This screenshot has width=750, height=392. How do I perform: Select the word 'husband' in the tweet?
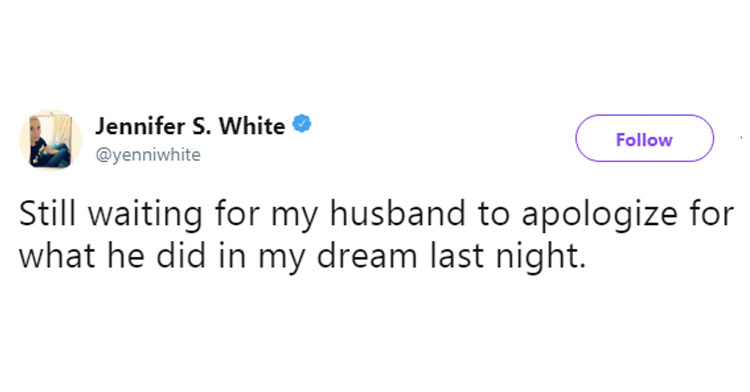[x=397, y=213]
